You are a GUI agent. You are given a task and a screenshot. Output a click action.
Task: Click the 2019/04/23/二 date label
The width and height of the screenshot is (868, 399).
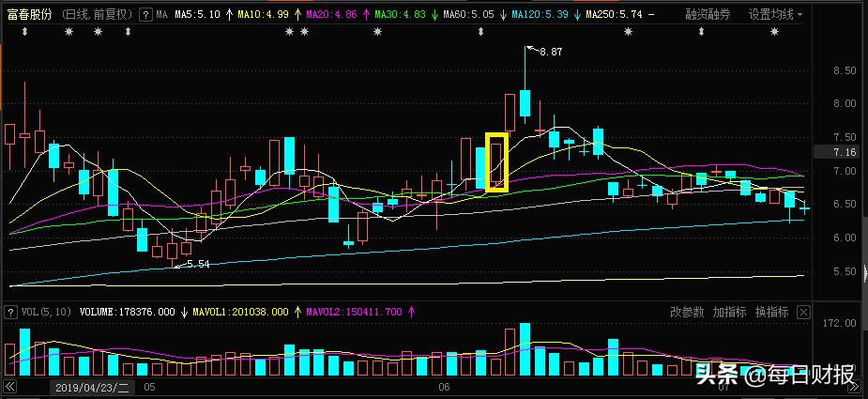pos(91,388)
